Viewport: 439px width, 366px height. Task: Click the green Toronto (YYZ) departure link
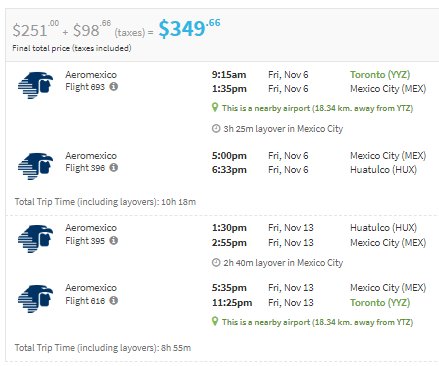(x=380, y=74)
